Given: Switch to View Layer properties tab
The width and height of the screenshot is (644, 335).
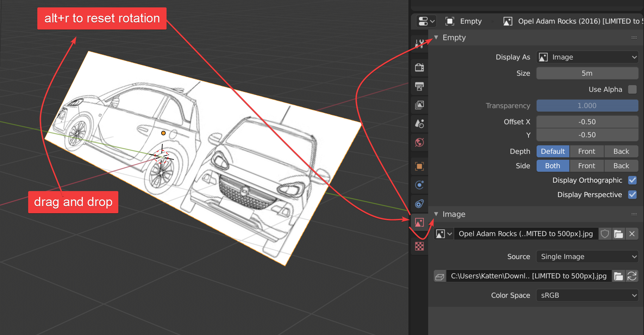Looking at the screenshot, I should coord(419,105).
